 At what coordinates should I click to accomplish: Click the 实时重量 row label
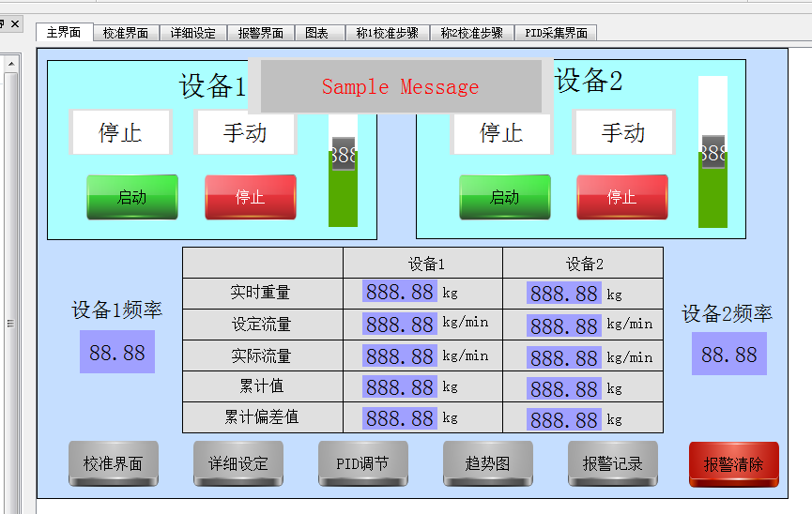coord(260,293)
